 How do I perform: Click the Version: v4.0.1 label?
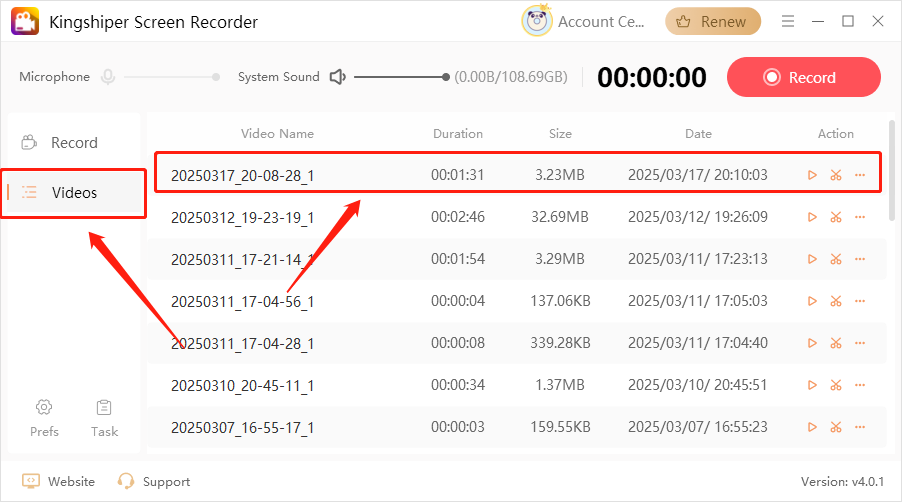click(x=842, y=481)
